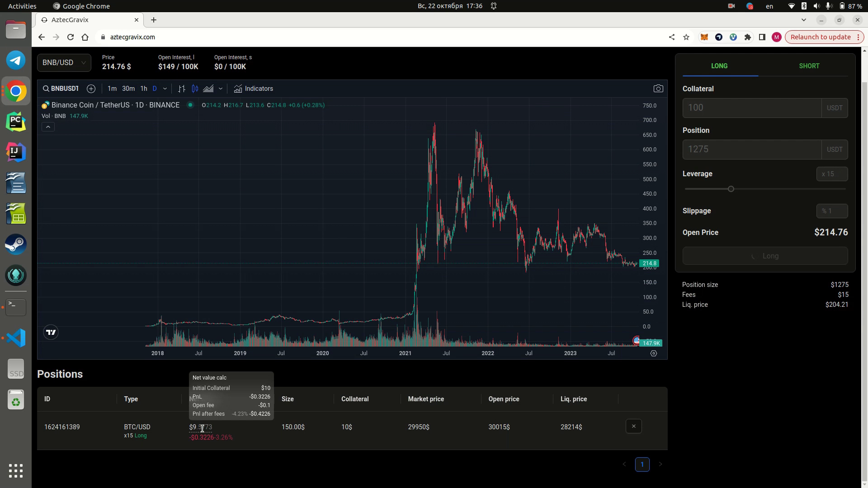Open the Chrome Extensions puzzle icon
Screen dimensions: 868x488
[747, 37]
